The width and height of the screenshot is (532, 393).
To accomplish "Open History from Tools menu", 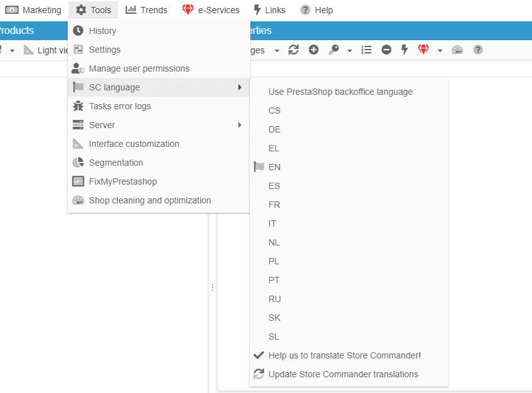I will pos(102,31).
